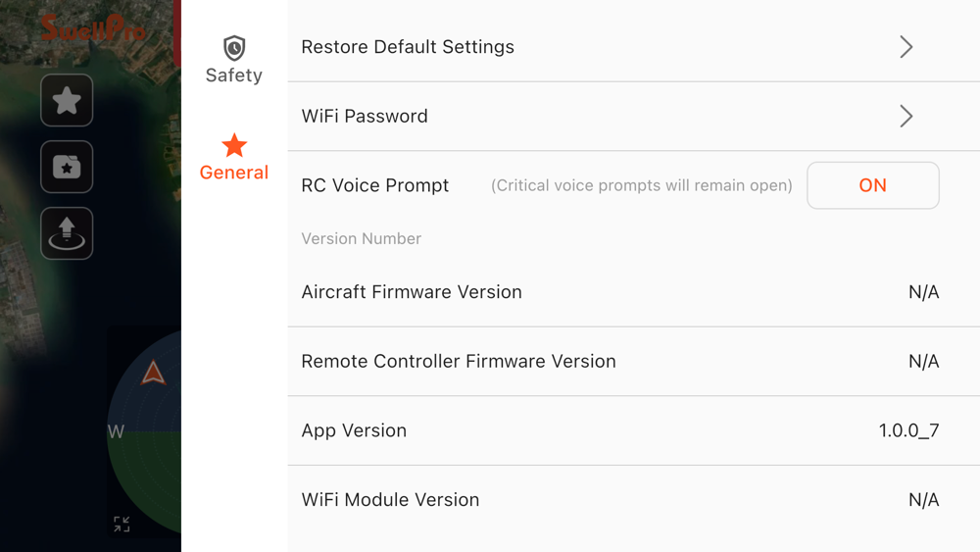This screenshot has height=552, width=980.
Task: Select the General tab label
Action: [x=234, y=173]
